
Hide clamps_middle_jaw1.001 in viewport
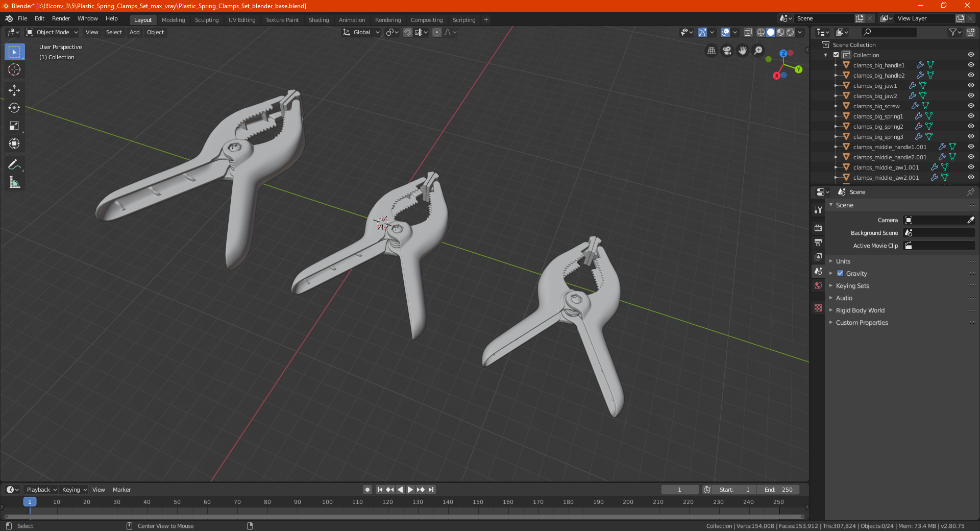coord(971,167)
